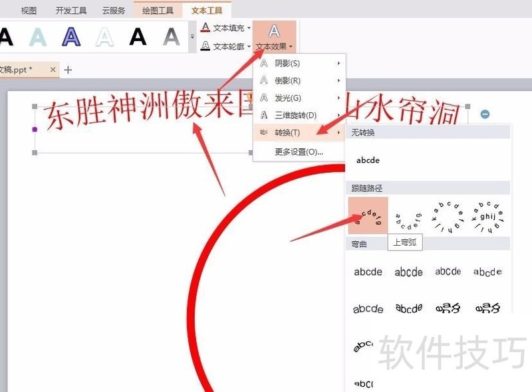Apply second warp effect in 弯曲 row one
Image resolution: width=532 pixels, height=392 pixels.
coord(408,272)
